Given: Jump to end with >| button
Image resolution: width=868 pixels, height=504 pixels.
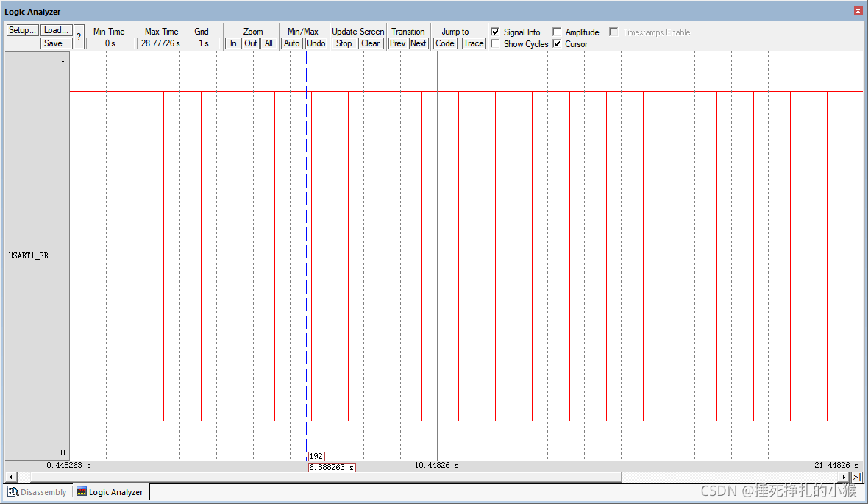Looking at the screenshot, I should coord(857,477).
